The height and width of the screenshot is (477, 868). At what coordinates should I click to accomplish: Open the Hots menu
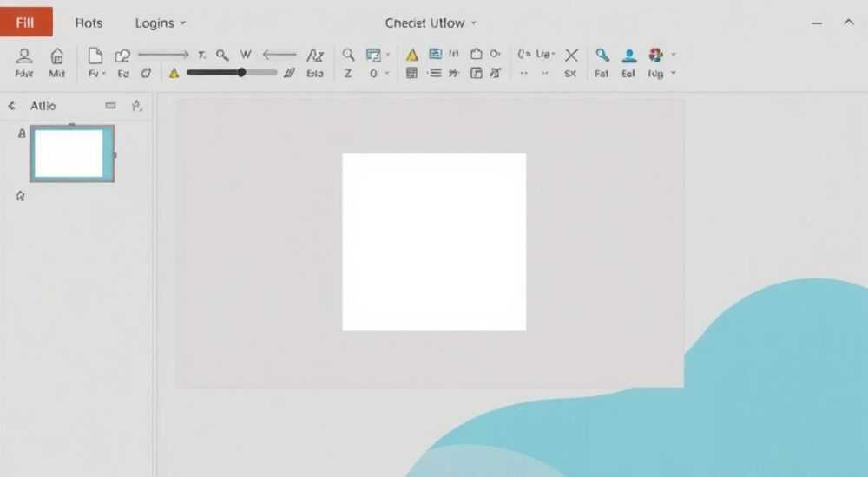pyautogui.click(x=89, y=23)
